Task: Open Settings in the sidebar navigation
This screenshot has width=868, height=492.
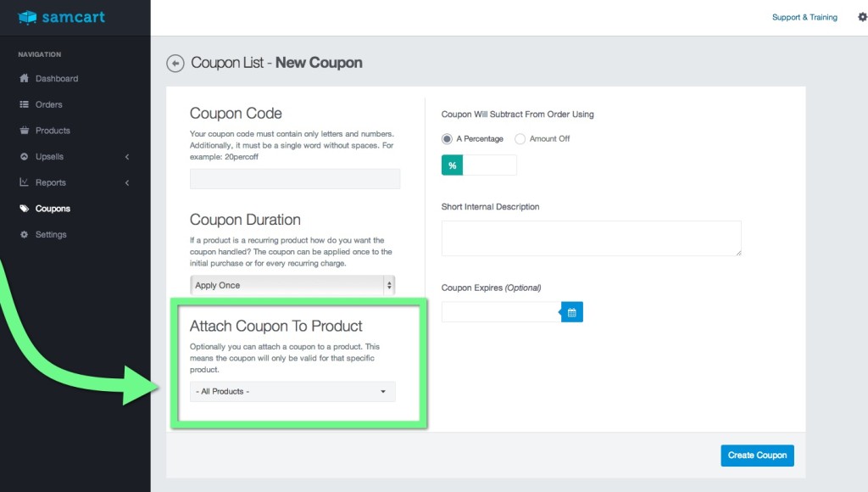Action: [50, 234]
